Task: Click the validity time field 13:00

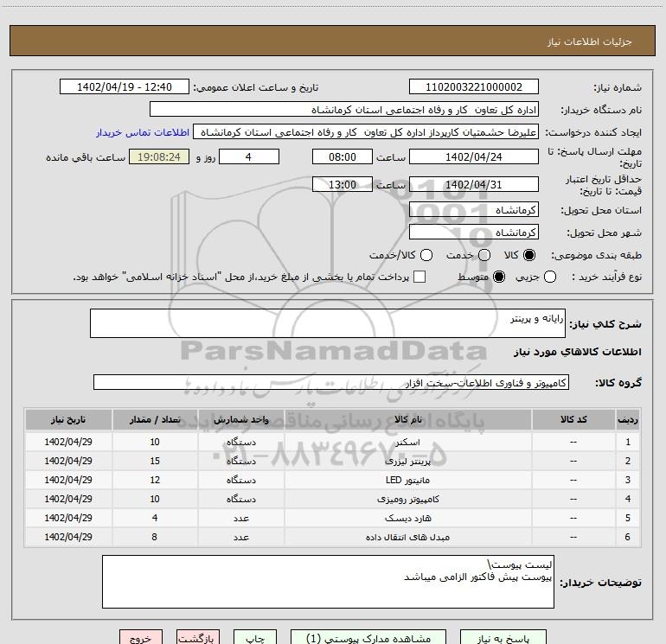Action: pyautogui.click(x=343, y=185)
